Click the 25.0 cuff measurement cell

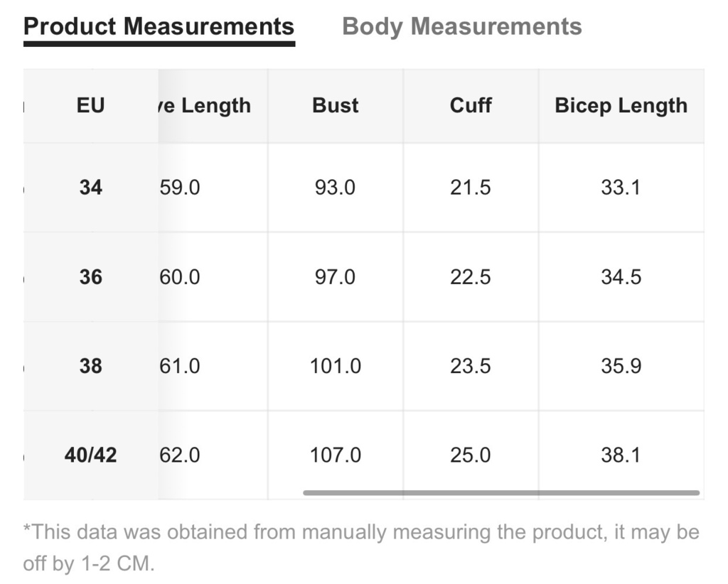pyautogui.click(x=471, y=455)
